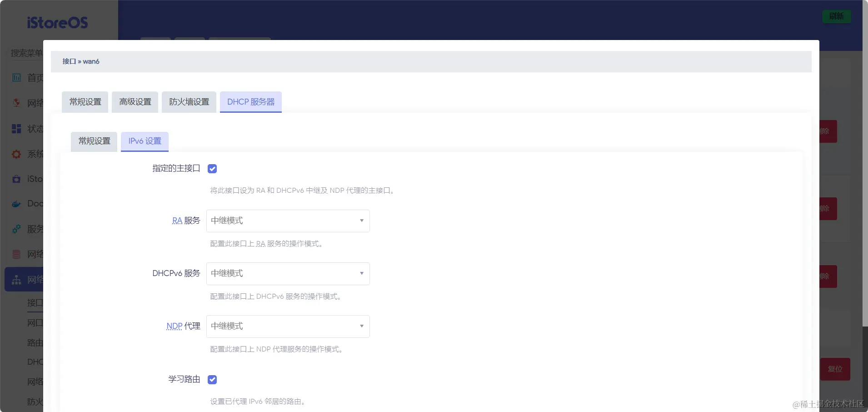Open the status grid sidebar icon

click(16, 129)
